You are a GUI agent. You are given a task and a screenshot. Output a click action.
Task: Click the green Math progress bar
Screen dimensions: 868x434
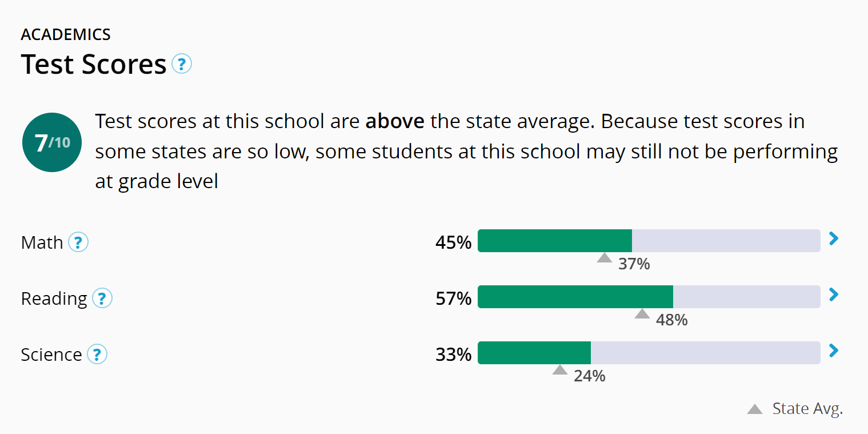[x=554, y=241]
